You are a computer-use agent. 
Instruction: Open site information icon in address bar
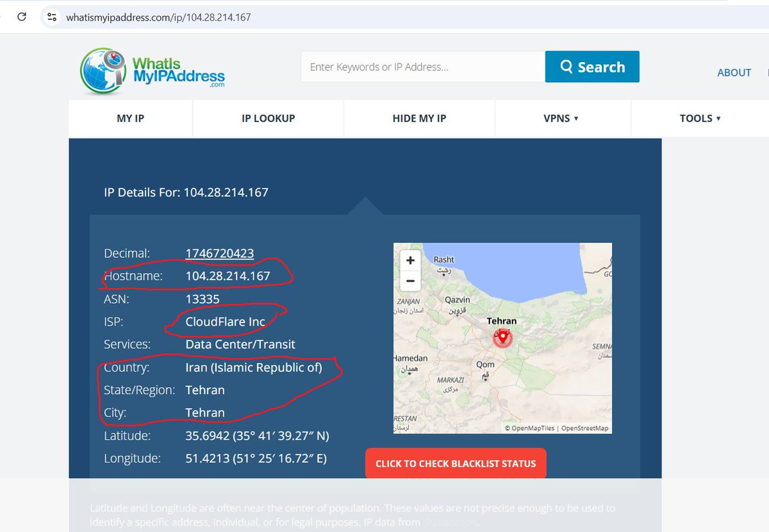click(x=53, y=17)
